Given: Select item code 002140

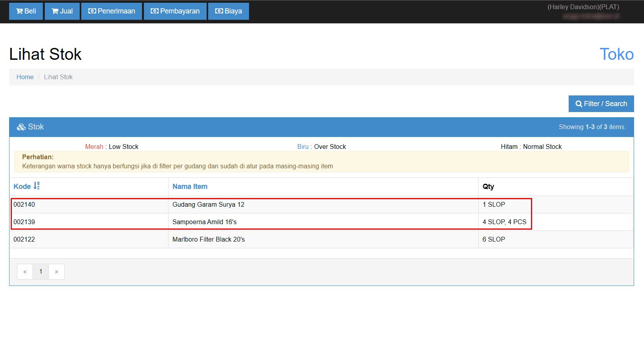Looking at the screenshot, I should click(x=24, y=204).
